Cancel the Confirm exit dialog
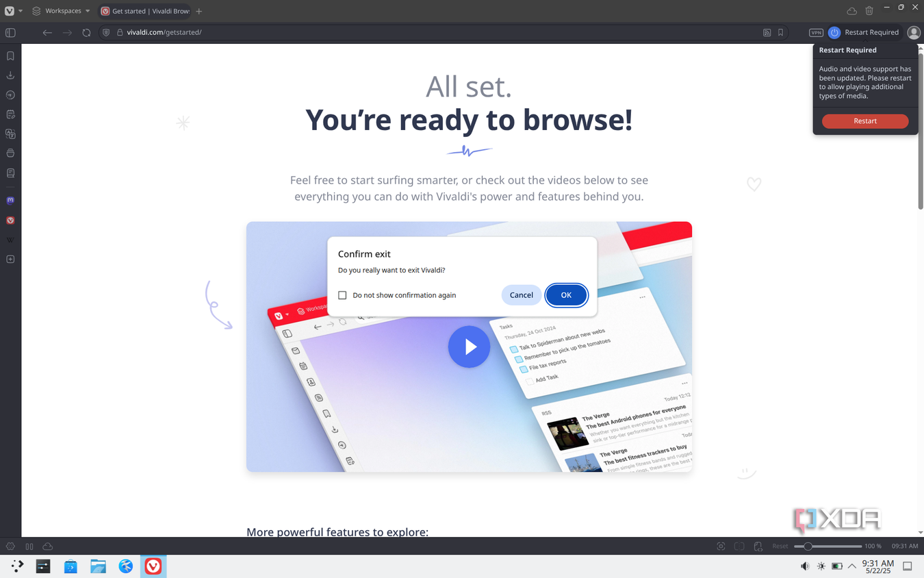The height and width of the screenshot is (578, 924). 521,295
